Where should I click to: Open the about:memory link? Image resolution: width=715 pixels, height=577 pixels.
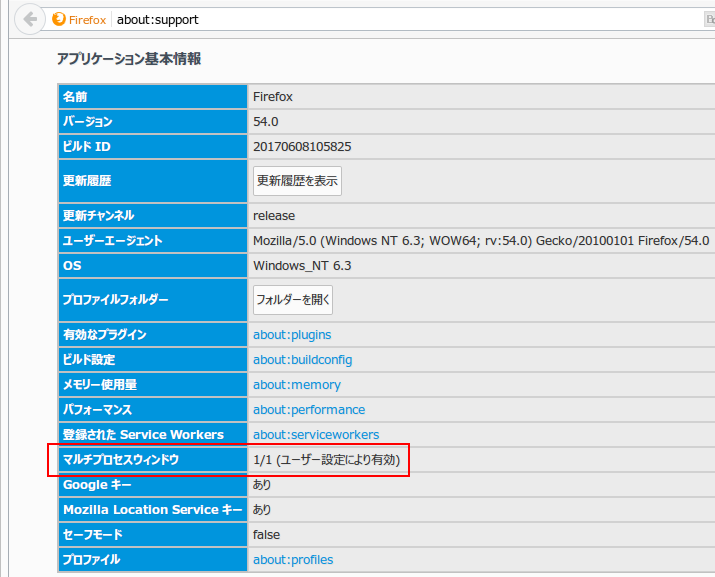pyautogui.click(x=297, y=385)
